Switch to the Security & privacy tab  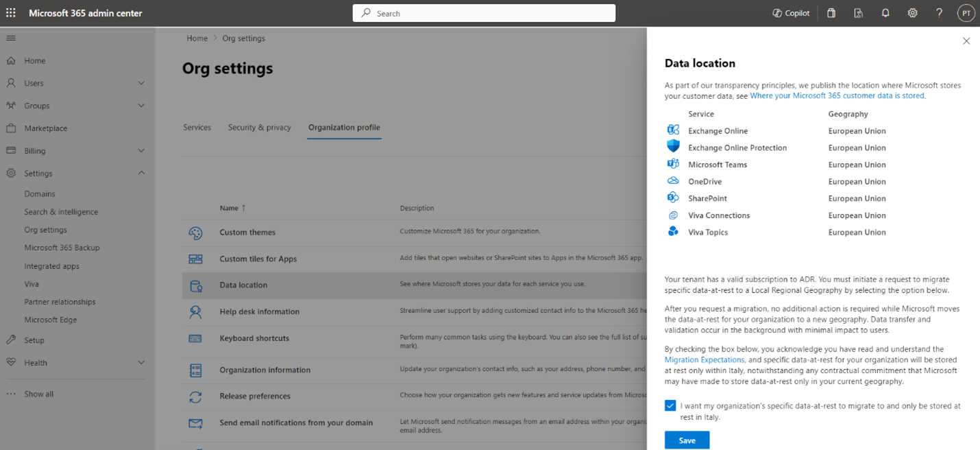(x=260, y=127)
